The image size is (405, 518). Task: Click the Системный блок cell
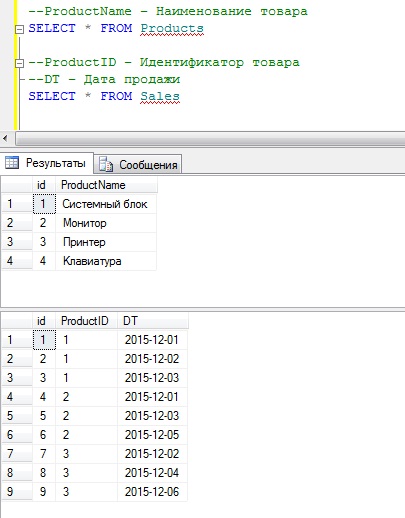click(x=106, y=204)
